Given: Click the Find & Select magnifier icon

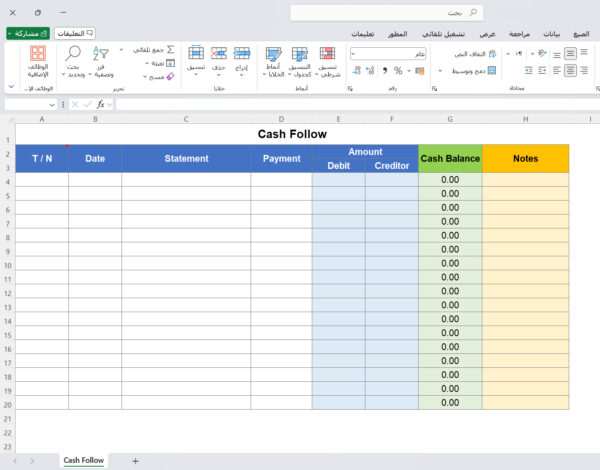Looking at the screenshot, I should point(73,54).
